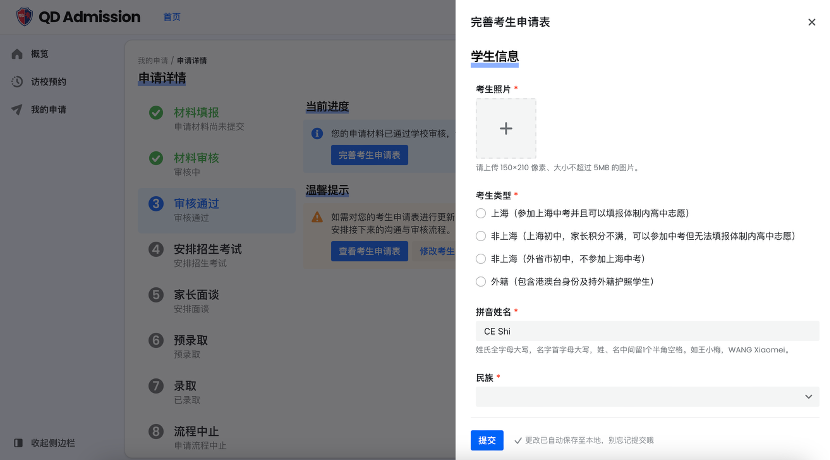Open the 民族 dropdown list

click(x=646, y=396)
